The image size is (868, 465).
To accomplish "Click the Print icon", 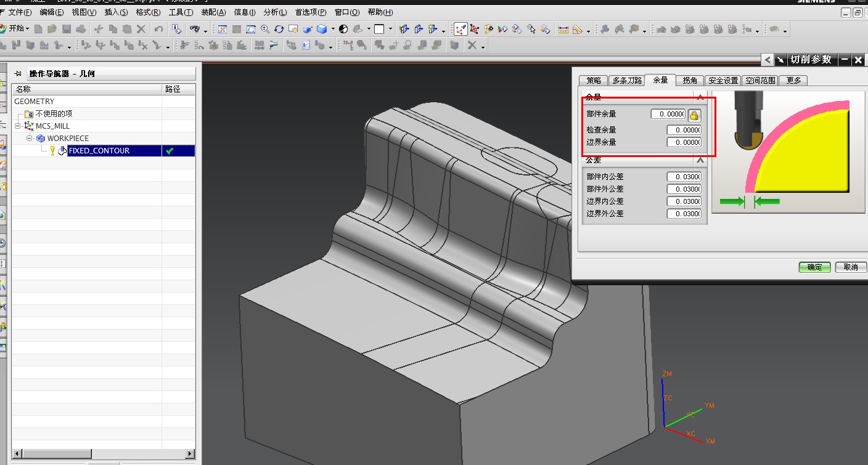I will click(81, 29).
